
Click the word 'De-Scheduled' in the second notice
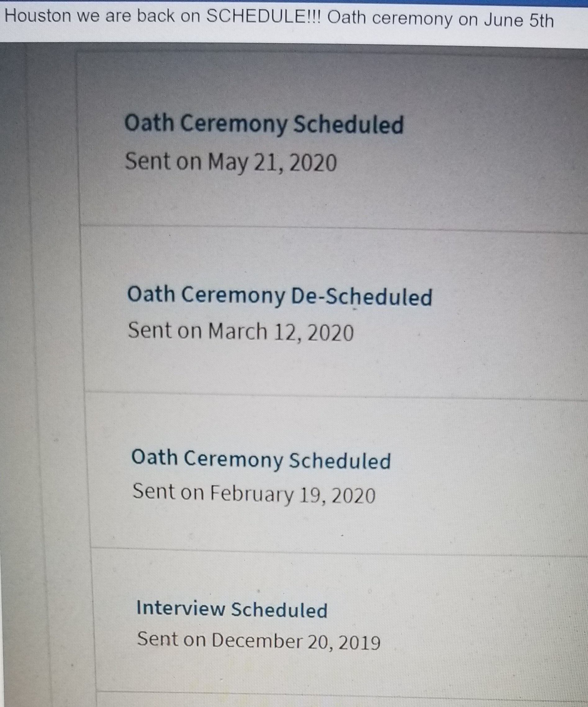click(x=361, y=297)
